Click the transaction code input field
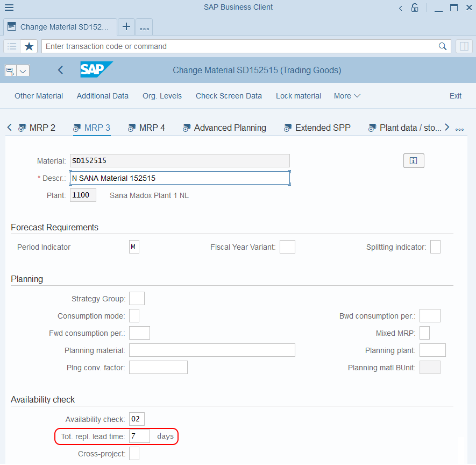Screen dimensions: 476x465 point(240,46)
